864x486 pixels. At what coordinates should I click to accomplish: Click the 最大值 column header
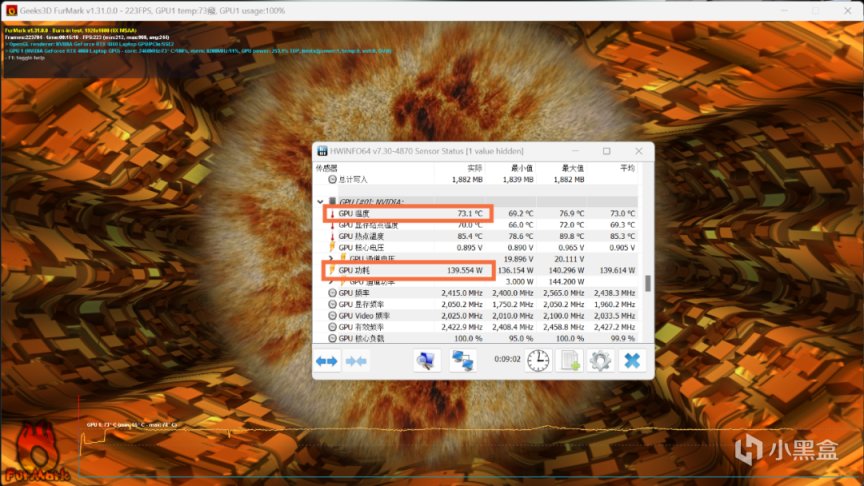(573, 168)
